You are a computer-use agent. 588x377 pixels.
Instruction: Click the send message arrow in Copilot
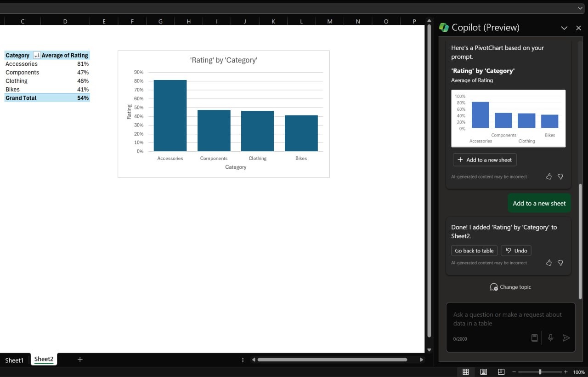pyautogui.click(x=566, y=338)
